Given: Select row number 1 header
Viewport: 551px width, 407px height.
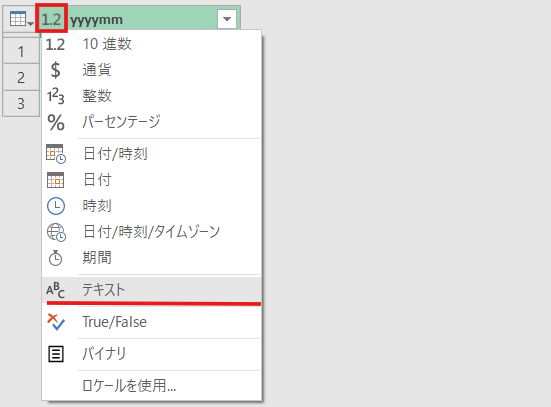Looking at the screenshot, I should [x=21, y=51].
